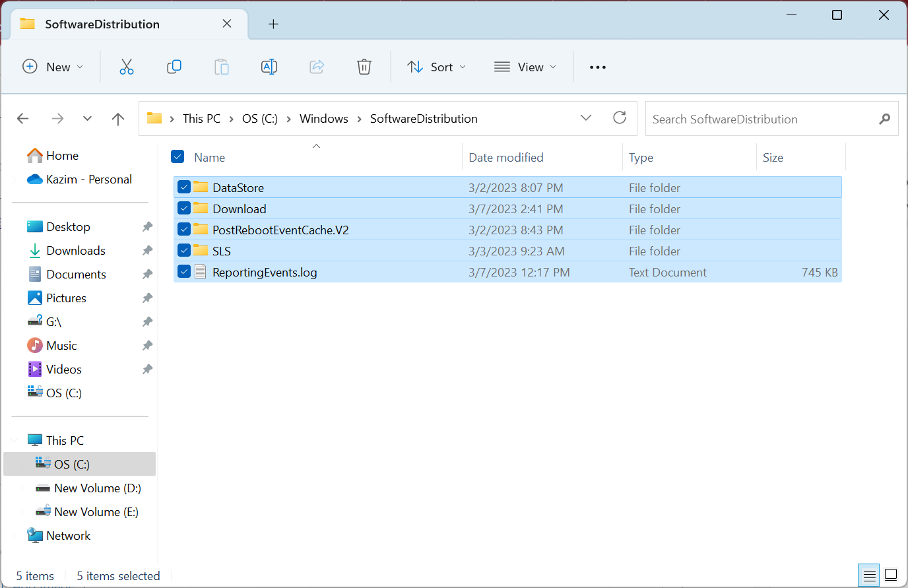Image resolution: width=908 pixels, height=588 pixels.
Task: Click the Share icon in toolbar
Action: pyautogui.click(x=317, y=67)
